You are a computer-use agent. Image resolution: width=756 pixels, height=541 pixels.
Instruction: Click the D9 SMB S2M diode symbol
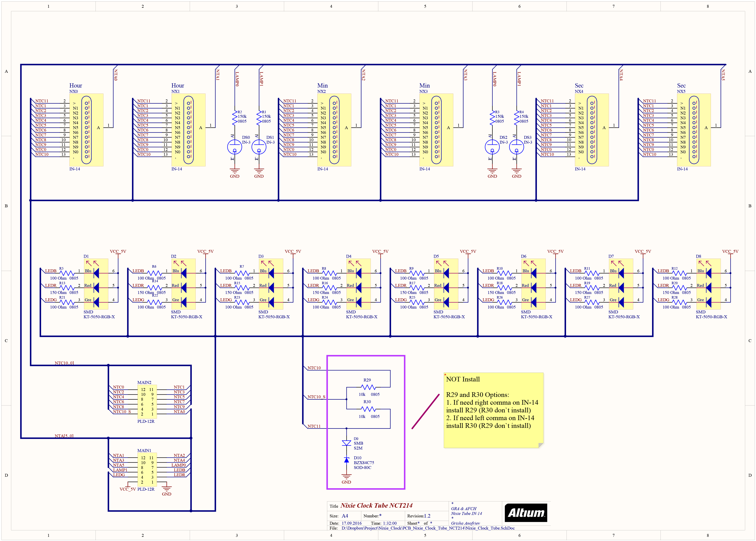(x=346, y=443)
